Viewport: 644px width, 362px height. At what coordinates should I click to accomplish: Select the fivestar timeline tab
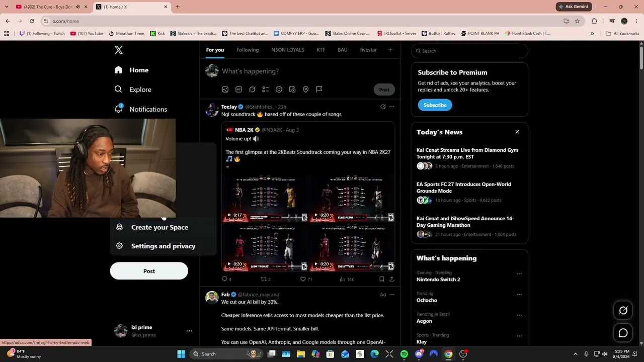click(368, 50)
